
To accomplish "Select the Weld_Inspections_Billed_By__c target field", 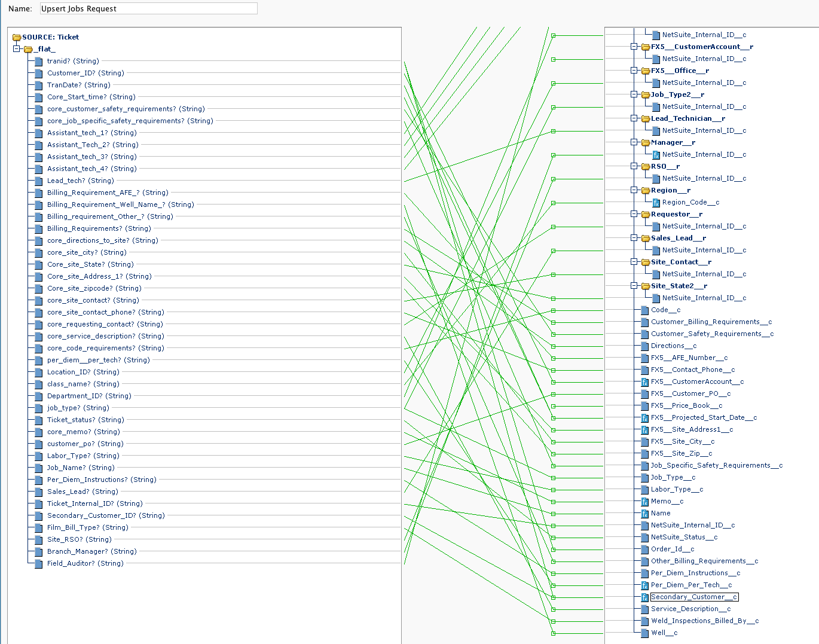I will 704,621.
